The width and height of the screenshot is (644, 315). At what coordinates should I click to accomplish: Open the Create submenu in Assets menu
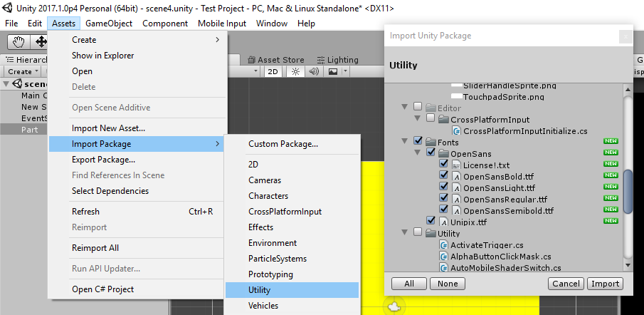tap(137, 40)
